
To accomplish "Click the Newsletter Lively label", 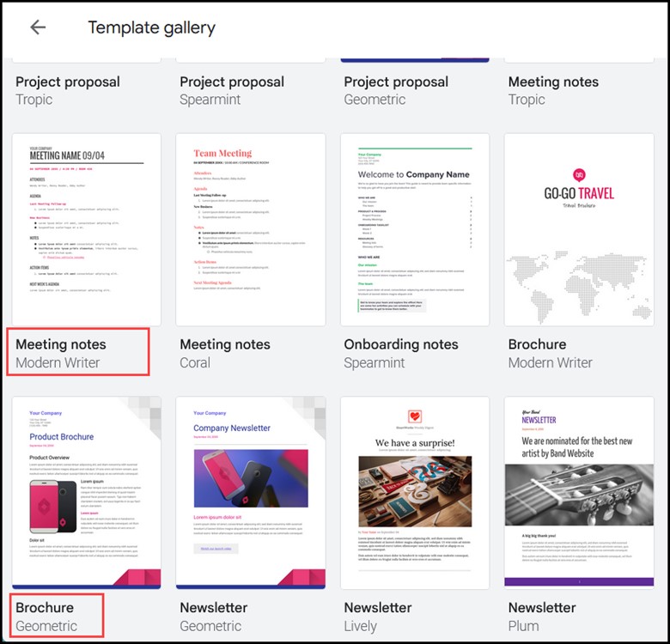I will [378, 617].
